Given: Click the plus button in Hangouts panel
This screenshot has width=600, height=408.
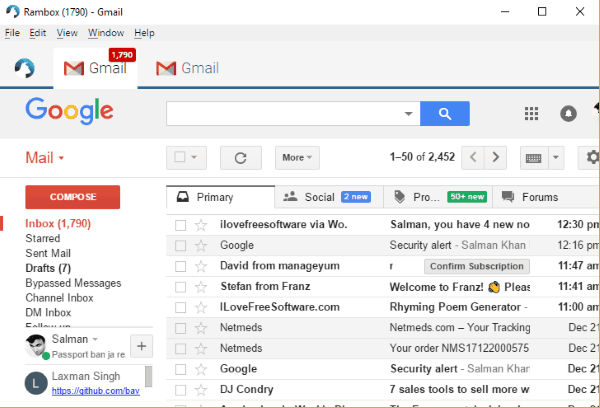Looking at the screenshot, I should click(142, 346).
